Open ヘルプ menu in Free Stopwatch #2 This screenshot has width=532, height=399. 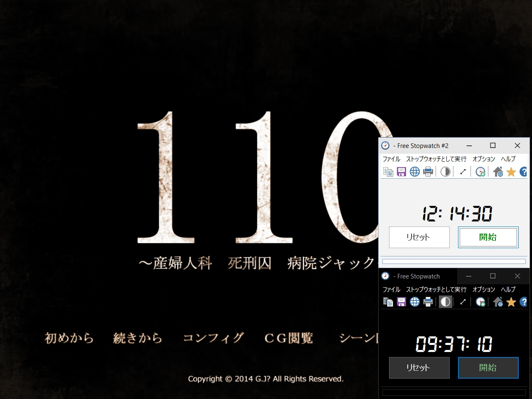click(508, 159)
